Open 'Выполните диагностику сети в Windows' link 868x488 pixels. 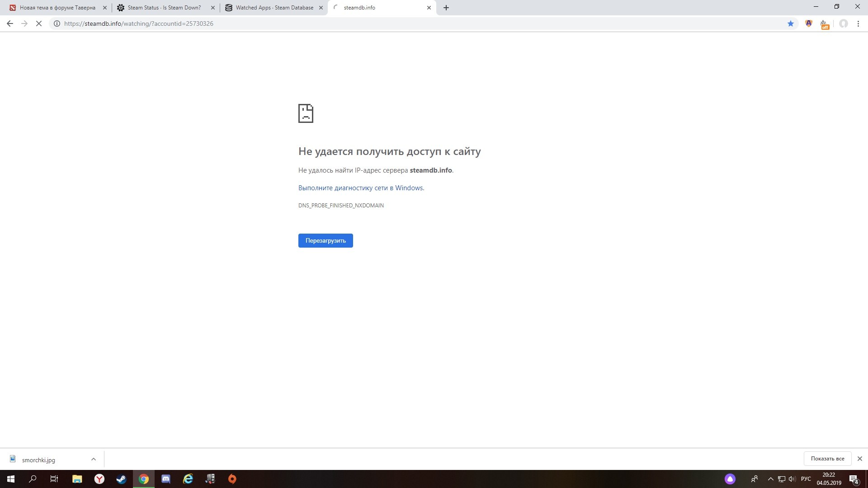point(361,188)
